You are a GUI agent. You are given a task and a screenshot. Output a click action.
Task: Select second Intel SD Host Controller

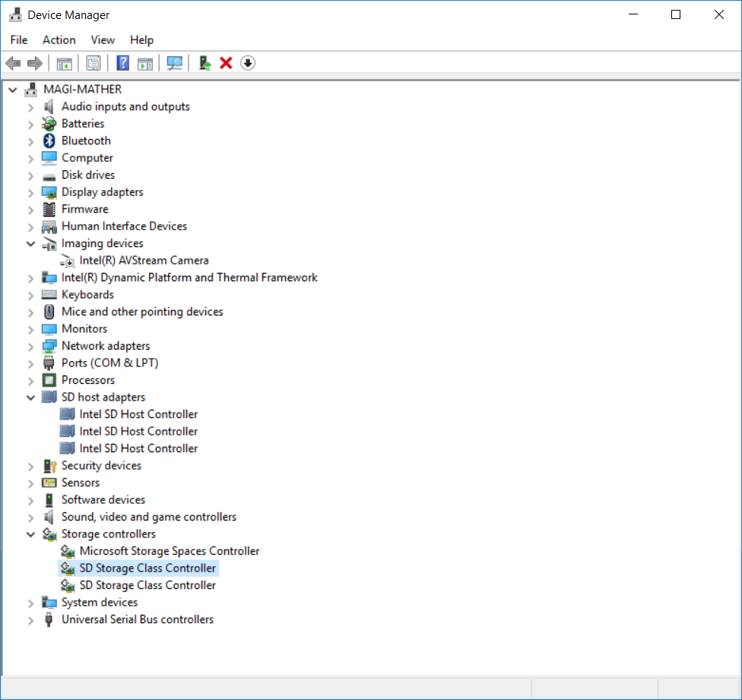[x=138, y=432]
